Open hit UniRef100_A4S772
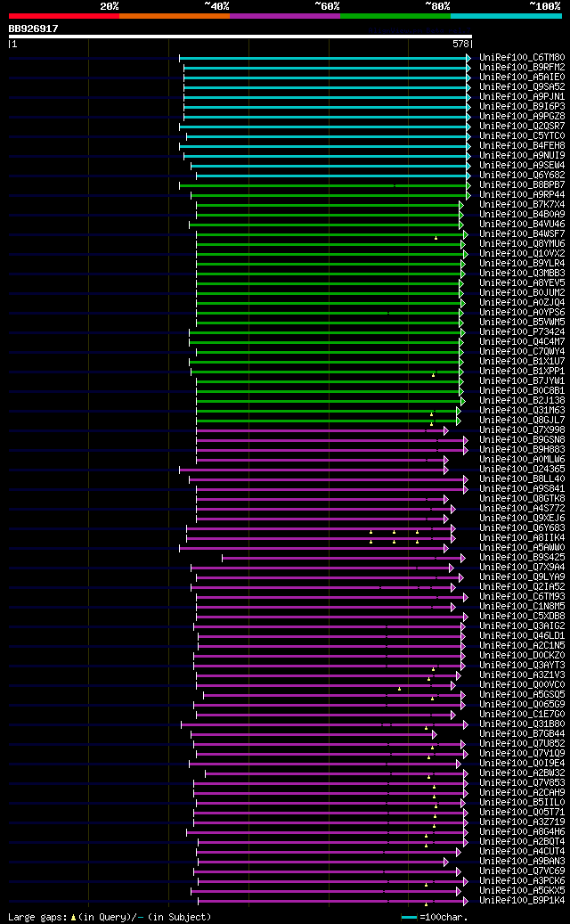This screenshot has height=924, width=570. pos(522,509)
